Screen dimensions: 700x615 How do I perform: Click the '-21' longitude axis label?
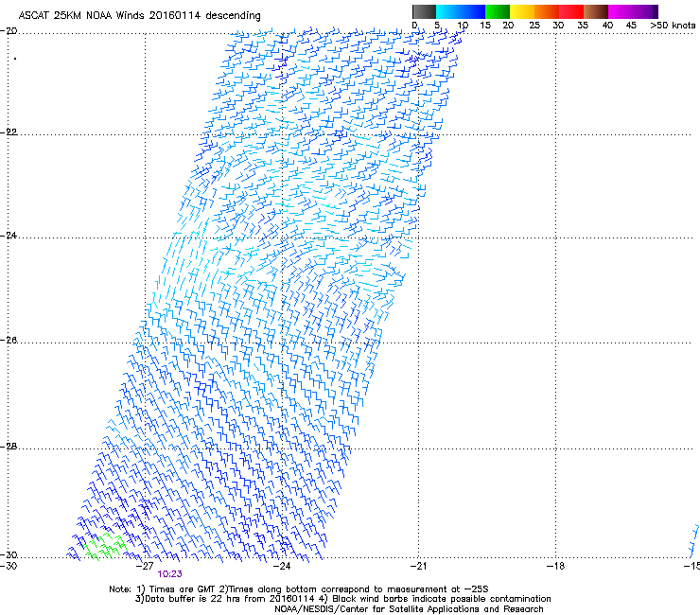pos(418,566)
